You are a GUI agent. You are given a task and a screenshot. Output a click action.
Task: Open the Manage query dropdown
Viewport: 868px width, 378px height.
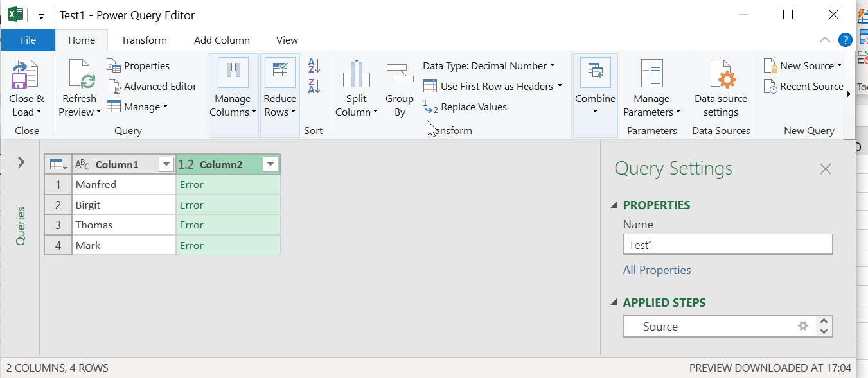click(x=137, y=107)
